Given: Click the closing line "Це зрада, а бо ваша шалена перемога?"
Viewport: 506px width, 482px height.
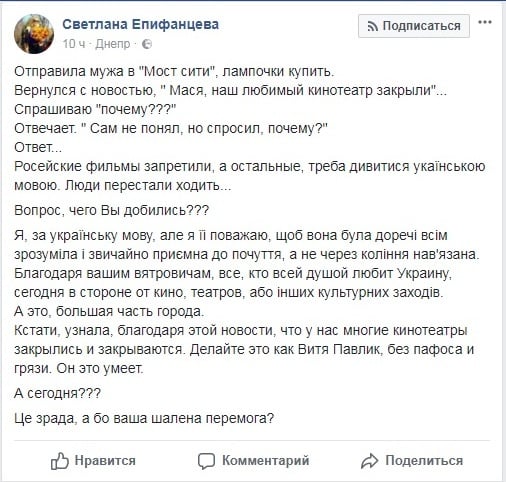Looking at the screenshot, I should 144,418.
